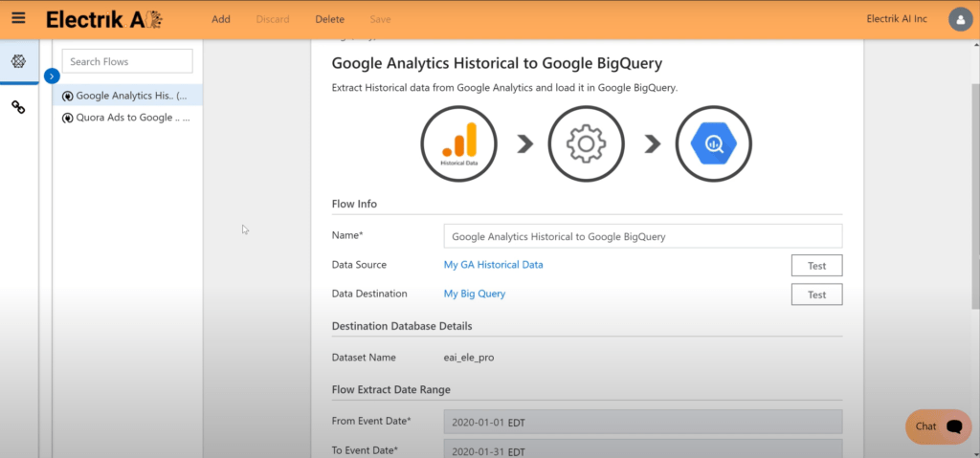The width and height of the screenshot is (980, 458).
Task: Click the Flow Extract Date Range heading
Action: click(391, 389)
